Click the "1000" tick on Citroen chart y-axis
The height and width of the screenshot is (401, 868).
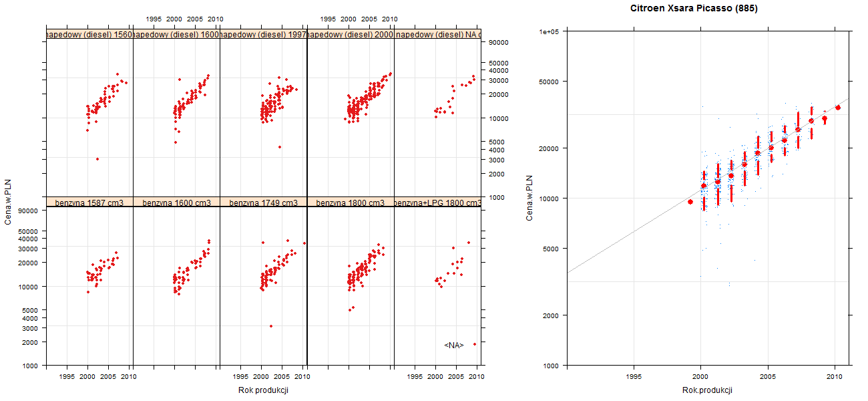552,366
